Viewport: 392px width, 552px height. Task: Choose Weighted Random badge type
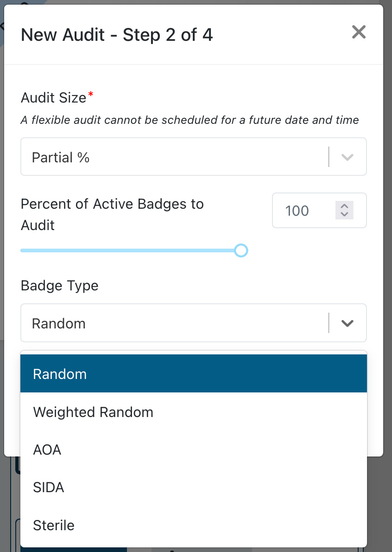click(93, 412)
